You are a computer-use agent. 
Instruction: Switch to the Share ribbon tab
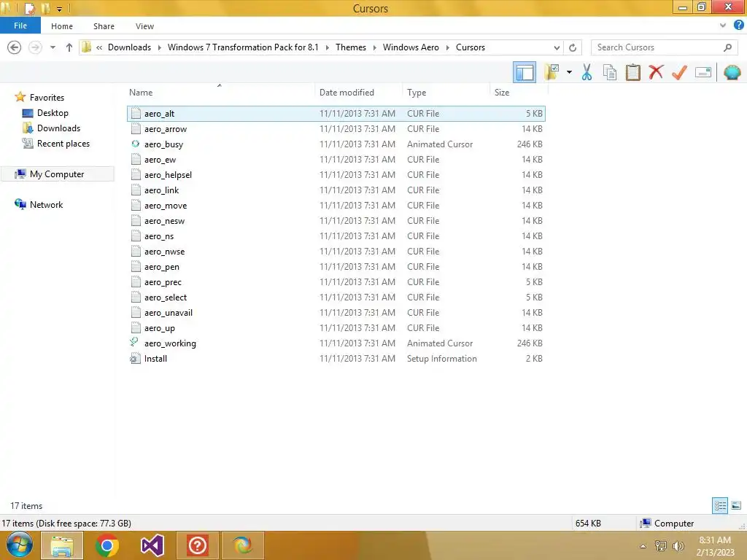tap(104, 26)
